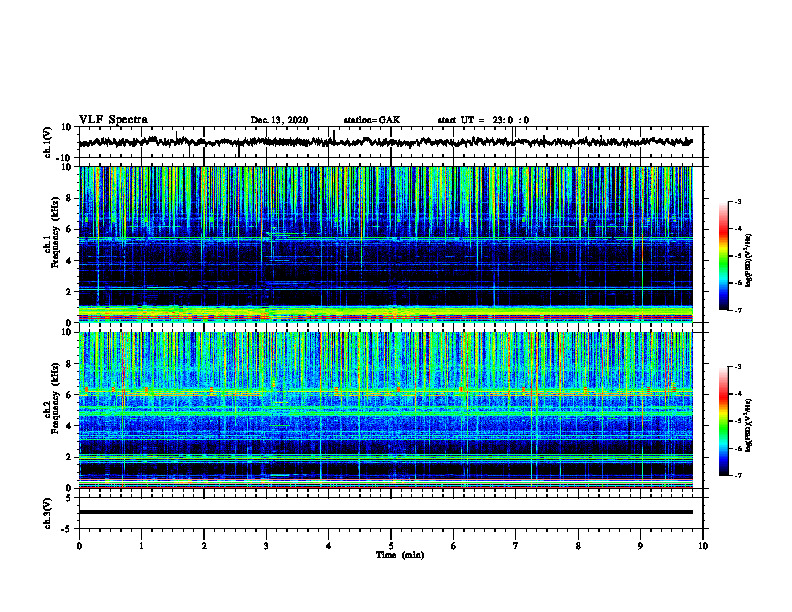Click the ch.2 color bar log(PSD) label

749,426
